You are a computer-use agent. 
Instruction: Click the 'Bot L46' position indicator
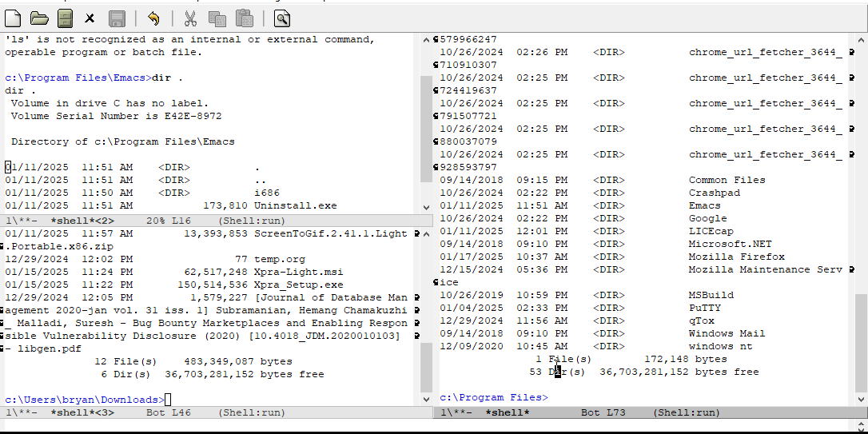(x=169, y=412)
